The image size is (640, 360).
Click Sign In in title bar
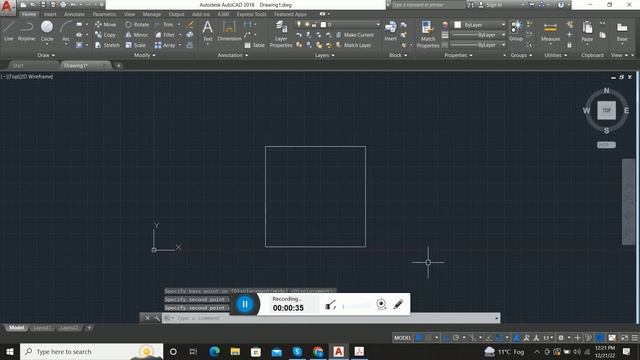pos(490,5)
